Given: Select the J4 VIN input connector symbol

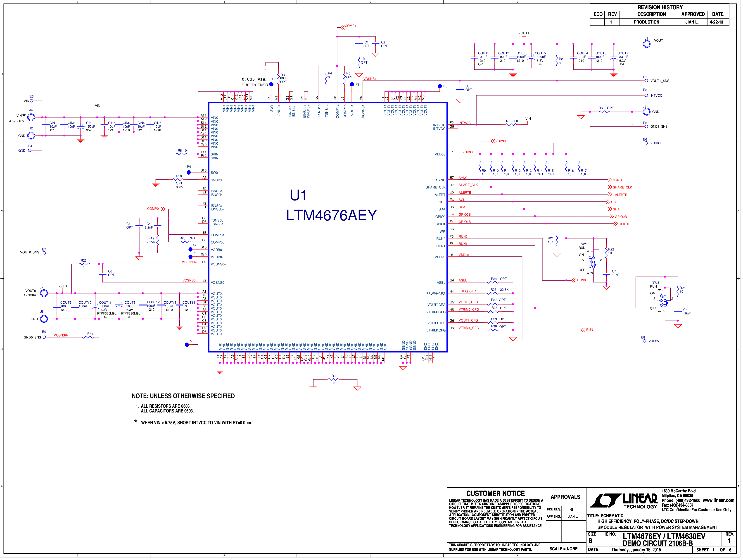Looking at the screenshot, I should 31,118.
